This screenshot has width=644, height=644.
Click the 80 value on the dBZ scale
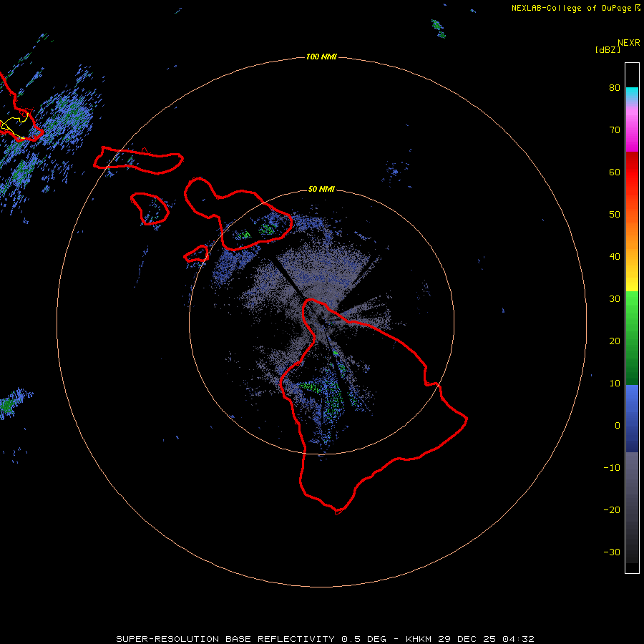615,88
